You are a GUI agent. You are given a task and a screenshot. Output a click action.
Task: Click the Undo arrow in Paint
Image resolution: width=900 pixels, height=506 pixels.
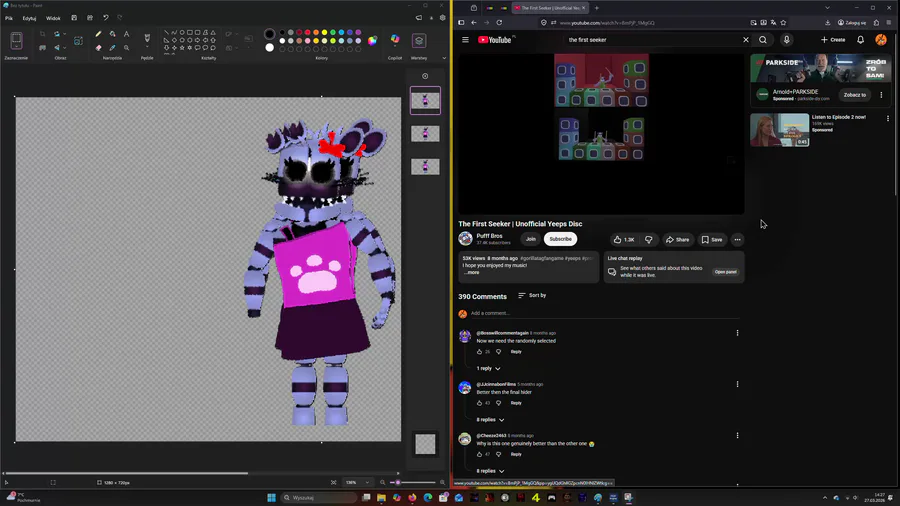(106, 18)
